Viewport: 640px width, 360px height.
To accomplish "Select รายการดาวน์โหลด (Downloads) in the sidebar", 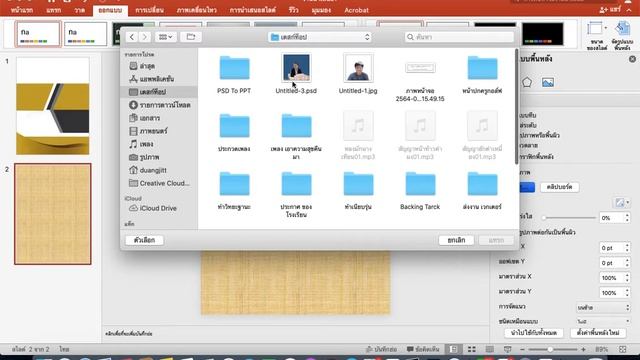I will [x=160, y=105].
